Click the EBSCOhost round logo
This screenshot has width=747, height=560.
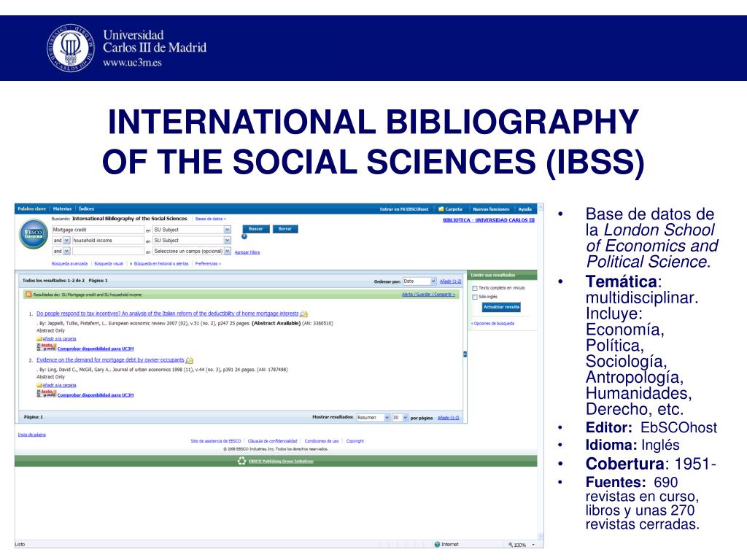[x=34, y=234]
